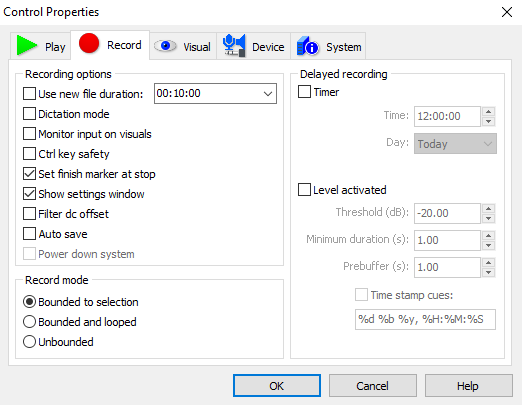Click the eye icon for Visual
522x405 pixels.
click(x=165, y=46)
